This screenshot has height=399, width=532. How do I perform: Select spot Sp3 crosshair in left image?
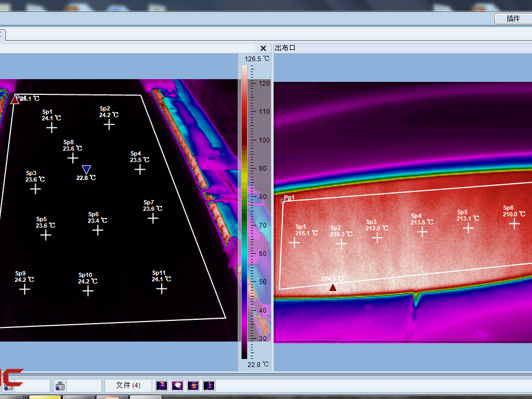35,189
